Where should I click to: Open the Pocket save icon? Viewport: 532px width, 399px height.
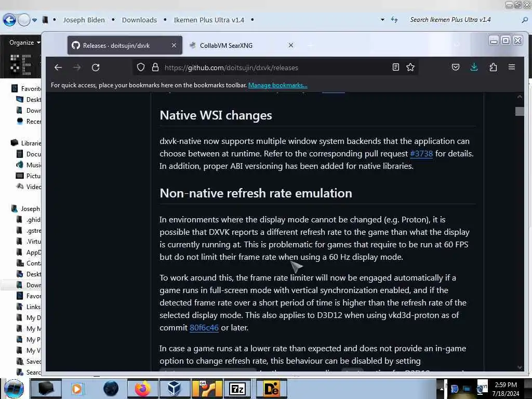point(456,67)
